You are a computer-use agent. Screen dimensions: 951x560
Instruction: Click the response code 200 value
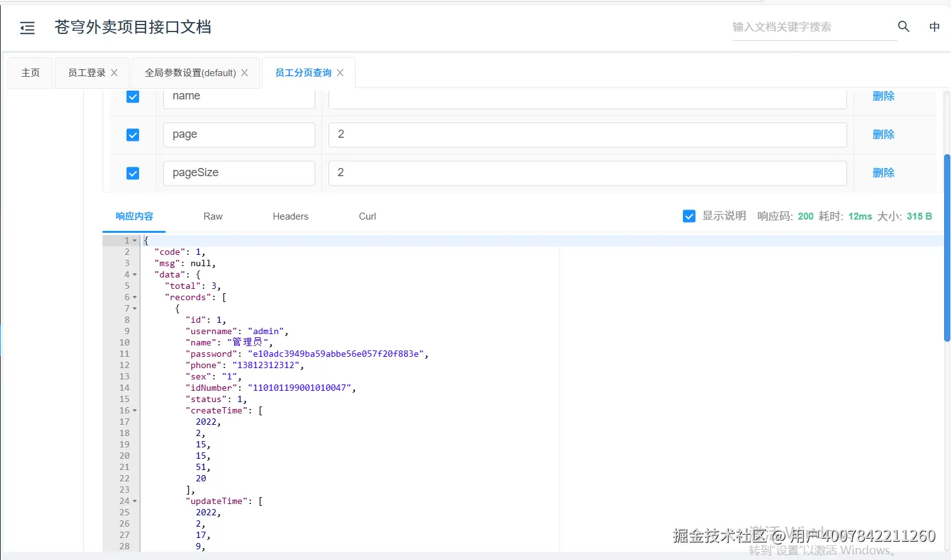(x=806, y=216)
